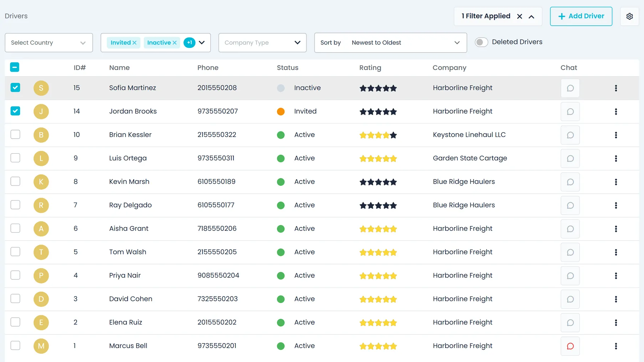Click the Name column header

[x=119, y=68]
